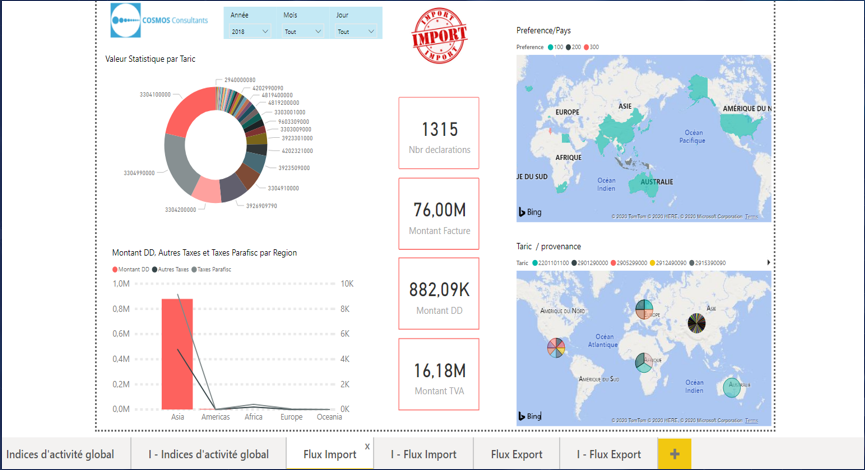Click the Africa axis label
The image size is (865, 470).
[253, 417]
